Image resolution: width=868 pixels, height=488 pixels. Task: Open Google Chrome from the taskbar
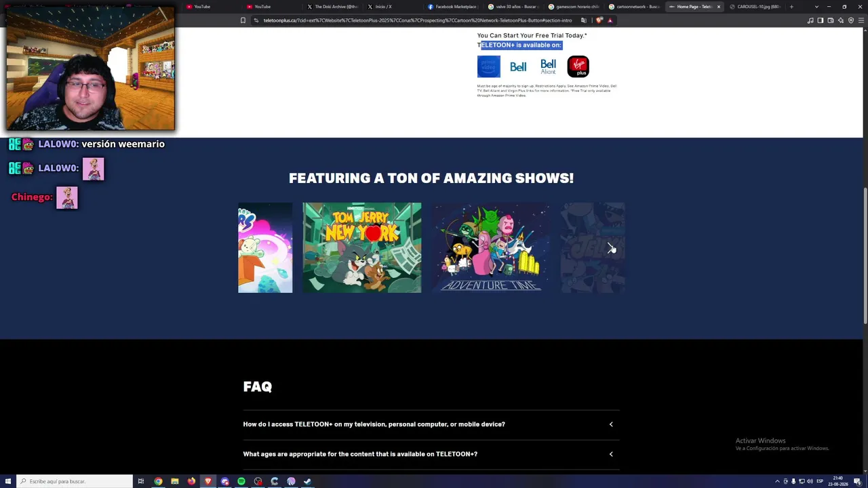pos(158,481)
